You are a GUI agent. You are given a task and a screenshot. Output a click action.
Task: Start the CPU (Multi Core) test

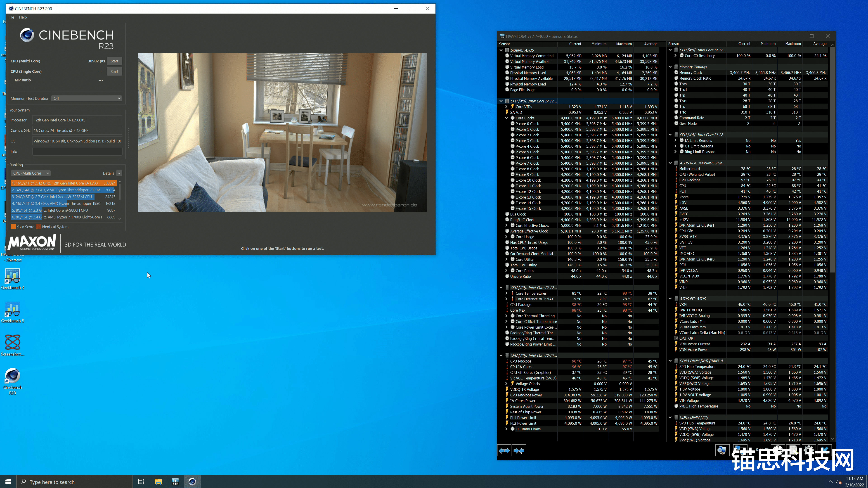[115, 61]
